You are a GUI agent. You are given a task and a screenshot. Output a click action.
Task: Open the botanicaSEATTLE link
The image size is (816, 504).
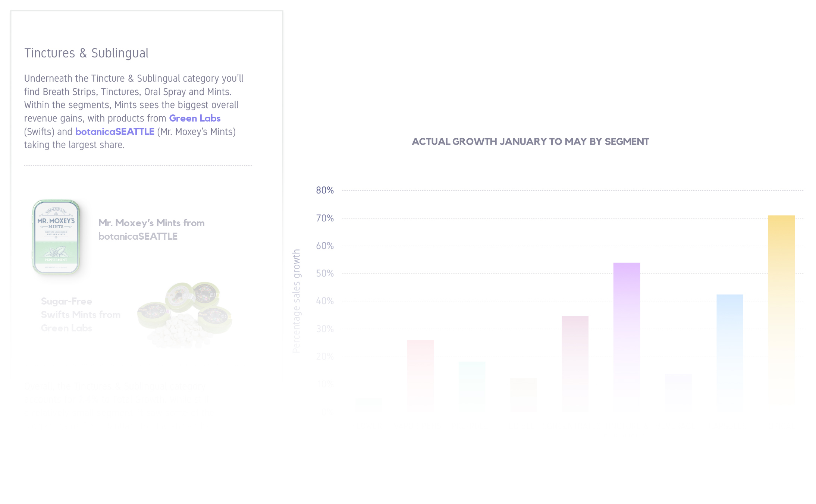point(114,132)
